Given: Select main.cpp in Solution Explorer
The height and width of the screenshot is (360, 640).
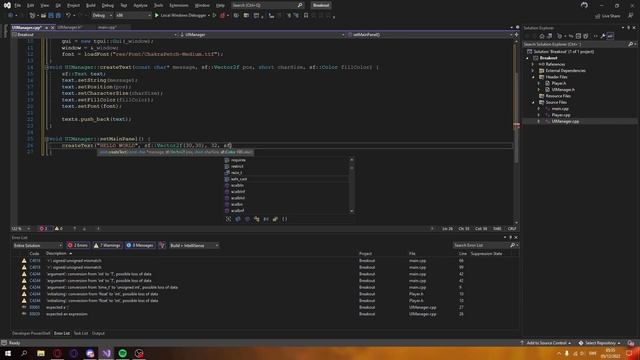Looking at the screenshot, I should (560, 109).
